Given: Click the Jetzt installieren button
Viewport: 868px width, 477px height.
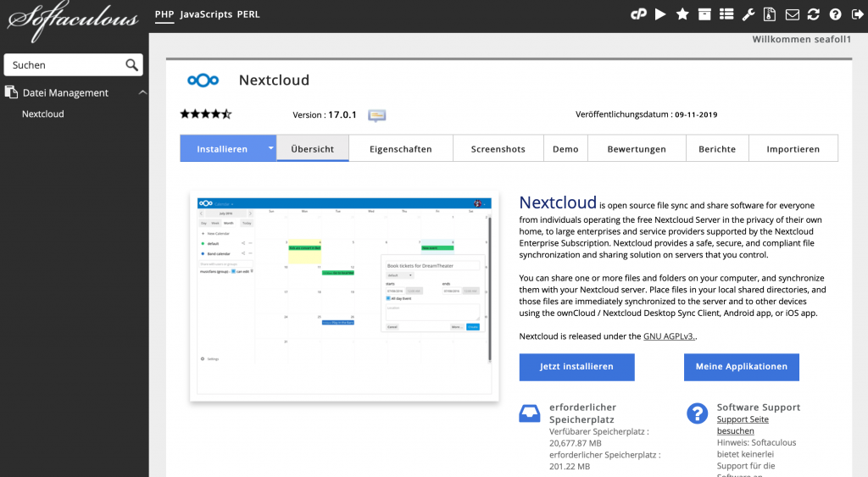Looking at the screenshot, I should (576, 367).
